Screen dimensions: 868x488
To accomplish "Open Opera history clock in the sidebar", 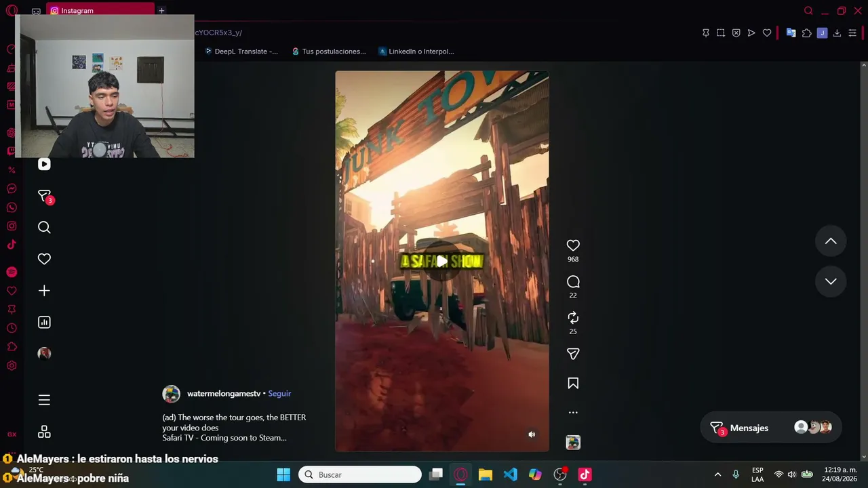I will point(12,328).
